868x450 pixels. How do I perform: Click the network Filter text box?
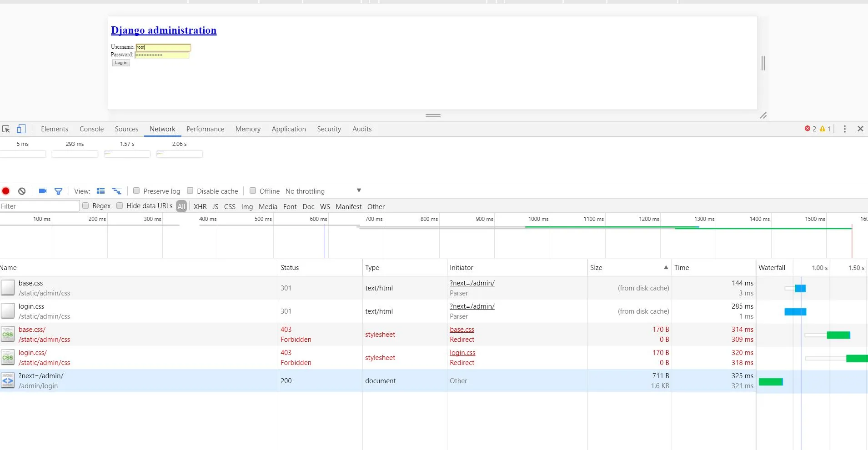(40, 206)
